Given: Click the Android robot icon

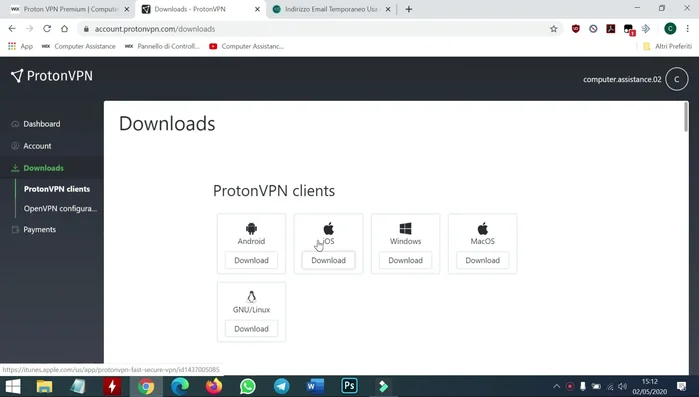Looking at the screenshot, I should tap(251, 229).
